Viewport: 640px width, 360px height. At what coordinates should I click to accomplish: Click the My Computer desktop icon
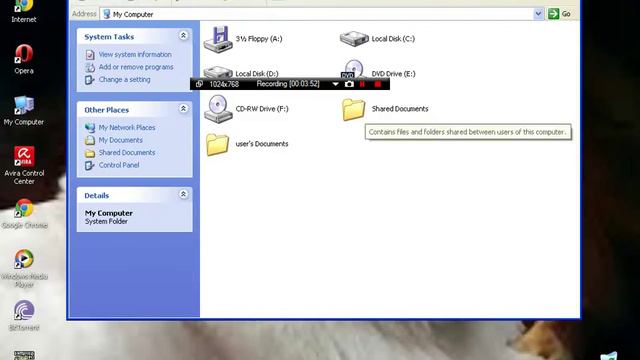tap(24, 111)
